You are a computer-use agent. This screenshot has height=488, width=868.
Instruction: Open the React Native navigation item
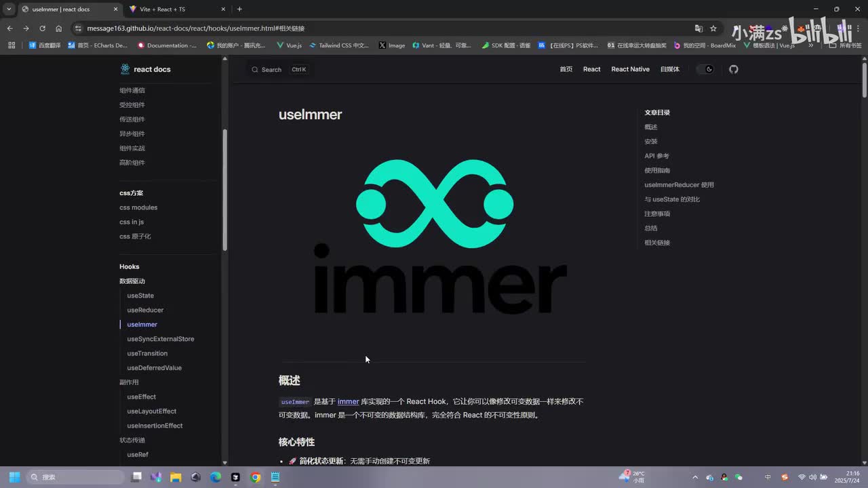pos(631,69)
